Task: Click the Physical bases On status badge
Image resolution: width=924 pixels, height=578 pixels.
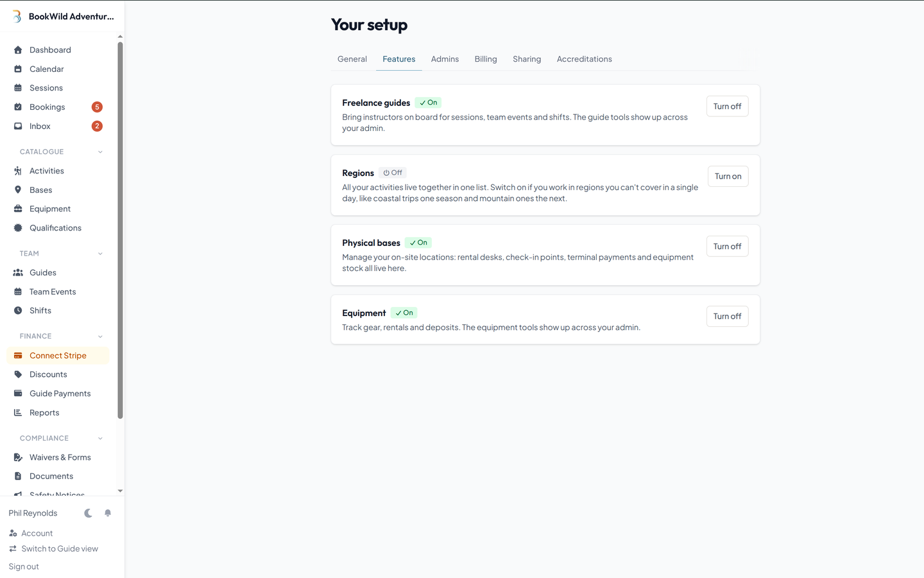Action: click(x=418, y=243)
